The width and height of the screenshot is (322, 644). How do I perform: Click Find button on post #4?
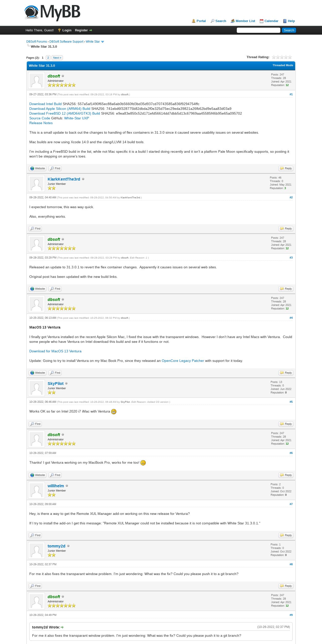pos(55,373)
